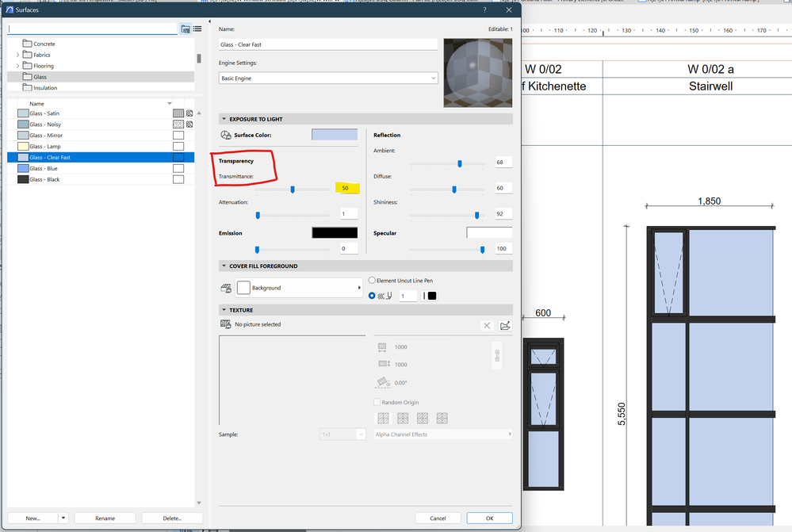792x532 pixels.
Task: Confirm Surfaces dialog with OK
Action: pyautogui.click(x=489, y=519)
